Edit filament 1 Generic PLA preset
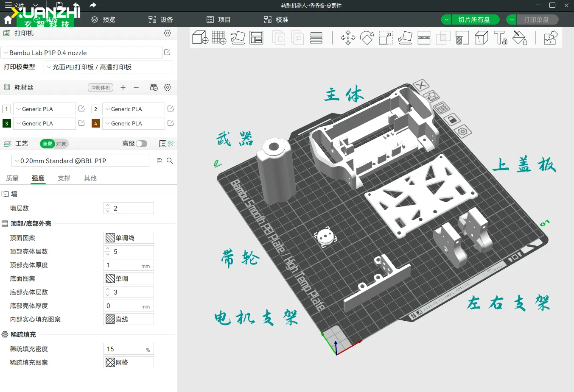This screenshot has height=392, width=574. tap(81, 109)
